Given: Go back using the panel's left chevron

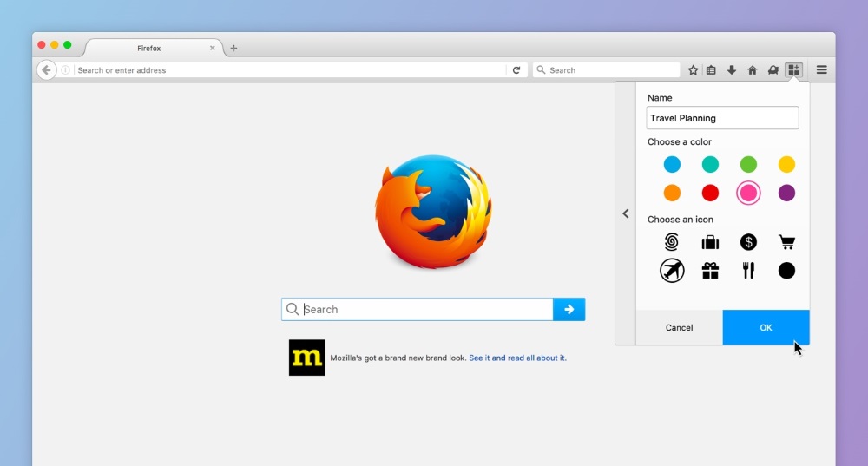Looking at the screenshot, I should pyautogui.click(x=625, y=213).
